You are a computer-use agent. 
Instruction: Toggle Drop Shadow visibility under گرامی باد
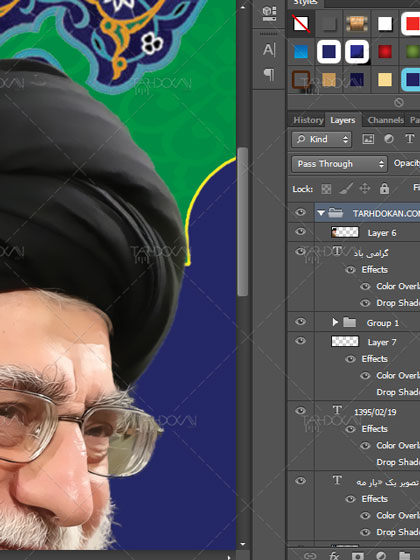pyautogui.click(x=365, y=303)
